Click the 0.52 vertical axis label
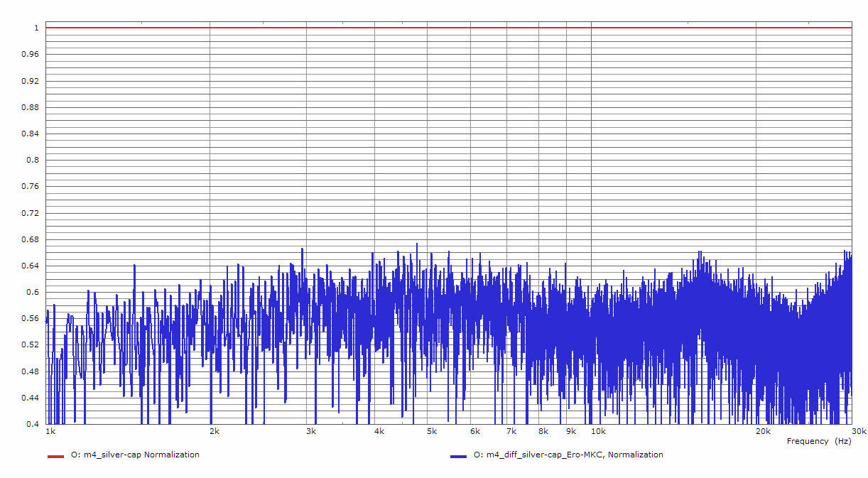 click(31, 345)
